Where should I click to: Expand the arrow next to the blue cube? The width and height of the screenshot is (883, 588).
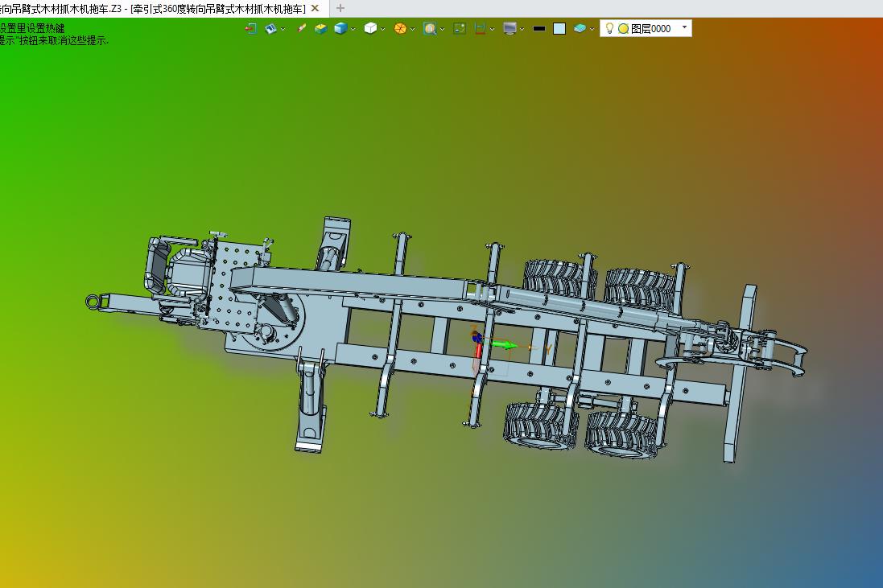point(353,29)
